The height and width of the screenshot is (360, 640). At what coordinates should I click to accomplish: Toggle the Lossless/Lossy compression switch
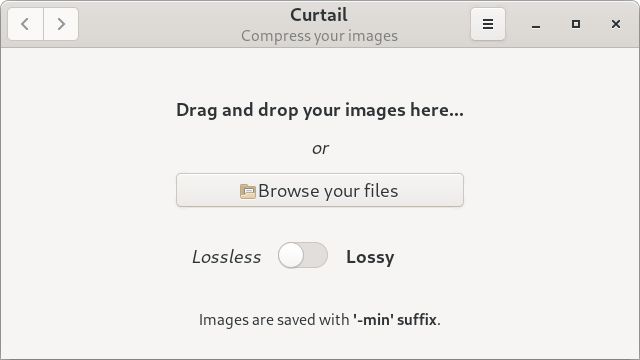click(x=303, y=256)
